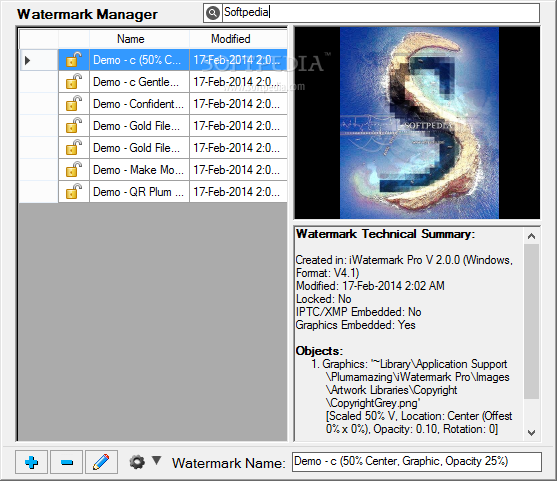The height and width of the screenshot is (481, 557).
Task: Click the 'IPTC/XMP Embedded: No' line
Action: tap(359, 312)
